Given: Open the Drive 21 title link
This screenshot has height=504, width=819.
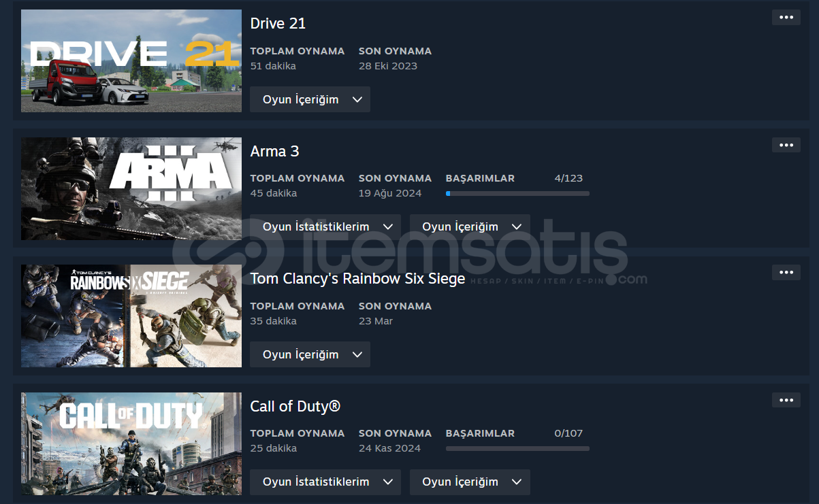Looking at the screenshot, I should click(x=278, y=23).
